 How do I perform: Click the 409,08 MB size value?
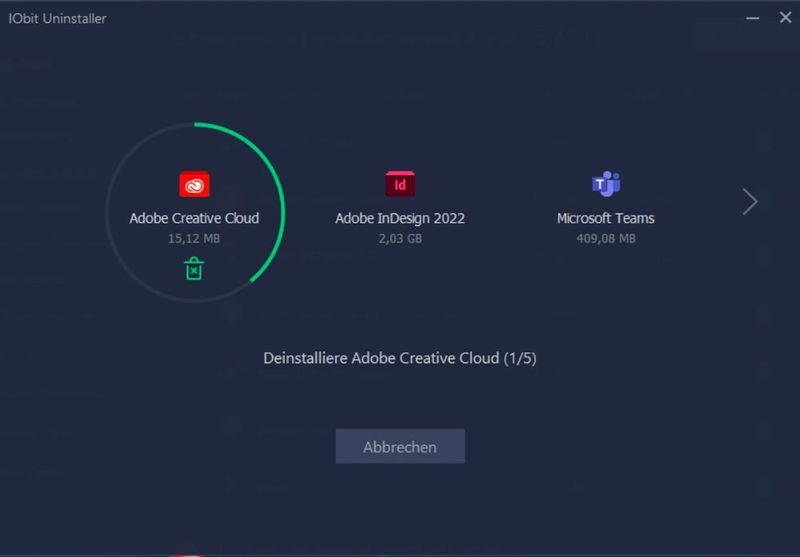pyautogui.click(x=606, y=238)
